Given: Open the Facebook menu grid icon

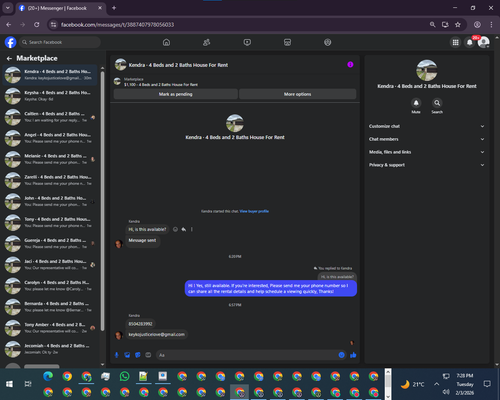Looking at the screenshot, I should point(455,42).
